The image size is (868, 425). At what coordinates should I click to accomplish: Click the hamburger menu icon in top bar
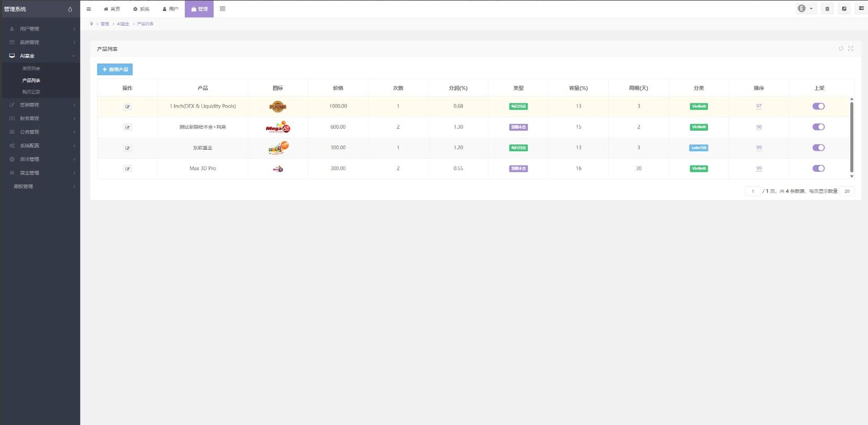pyautogui.click(x=89, y=9)
